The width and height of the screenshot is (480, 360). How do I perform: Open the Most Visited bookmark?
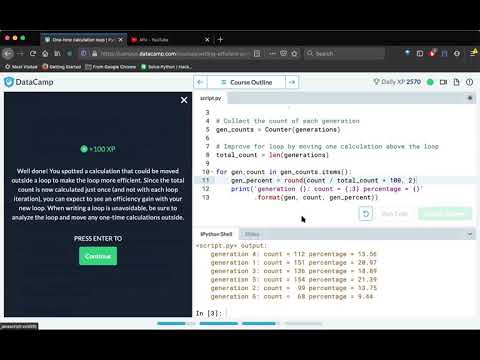pyautogui.click(x=21, y=67)
